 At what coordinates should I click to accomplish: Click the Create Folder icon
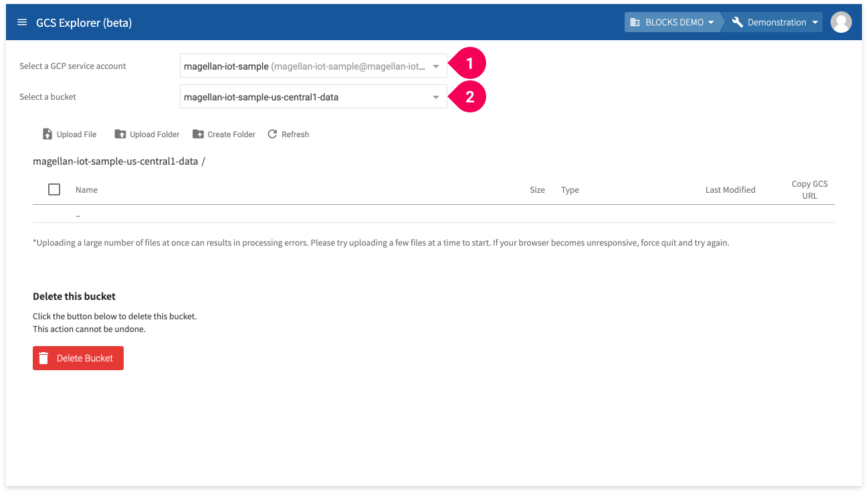[x=198, y=134]
